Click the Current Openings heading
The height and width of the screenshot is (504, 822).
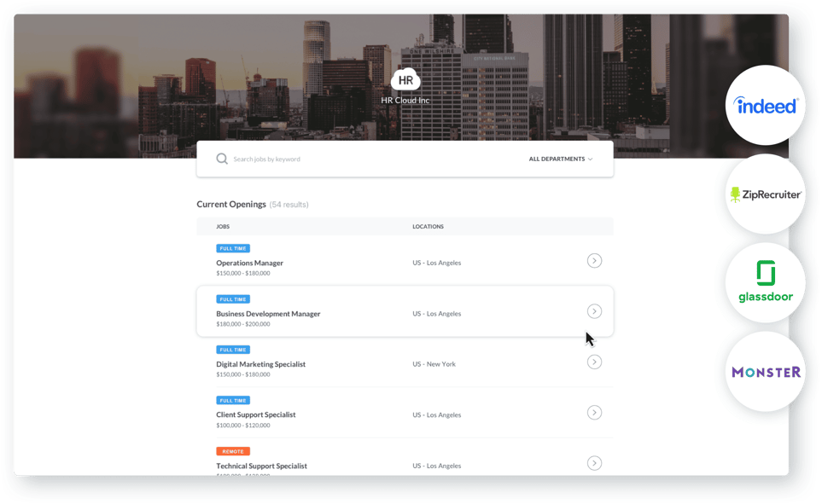pos(231,205)
